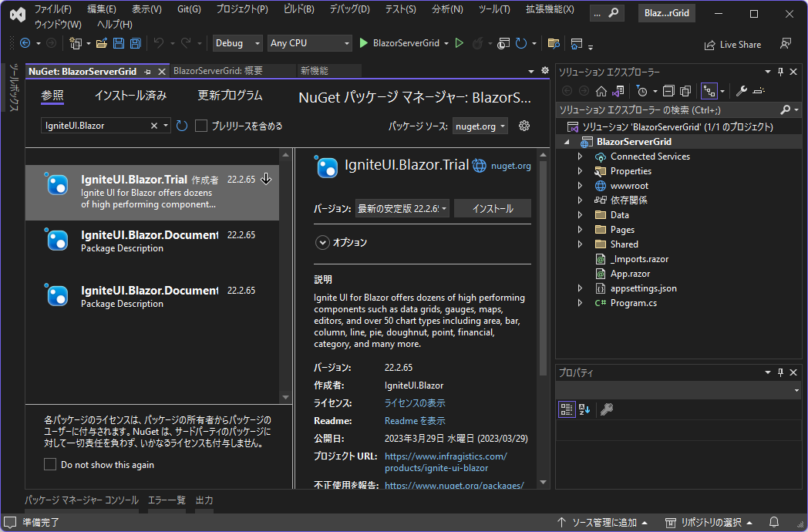Open properties wrench icon in Solution Explorer
Screen dimensions: 808x532
pyautogui.click(x=741, y=91)
